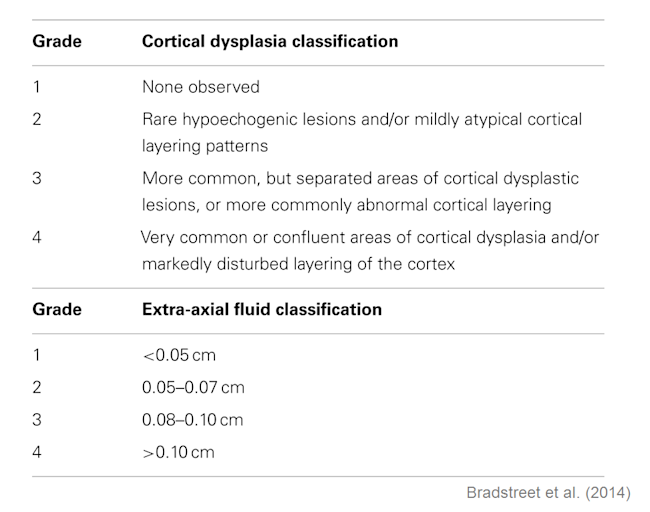Image resolution: width=650 pixels, height=512 pixels.
Task: Select the 'Very common or confluent areas' text
Action: [x=370, y=250]
